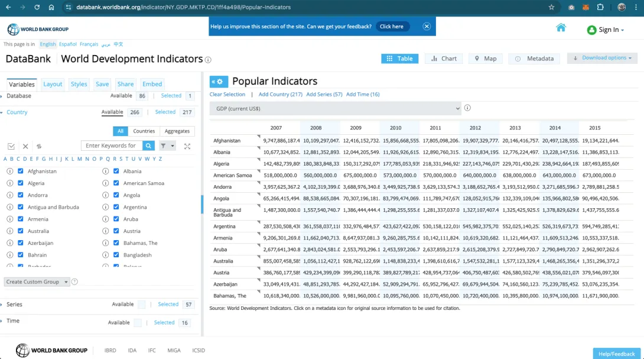The width and height of the screenshot is (644, 359).
Task: Open the panel settings gear beside Popular Indicators
Action: click(220, 82)
